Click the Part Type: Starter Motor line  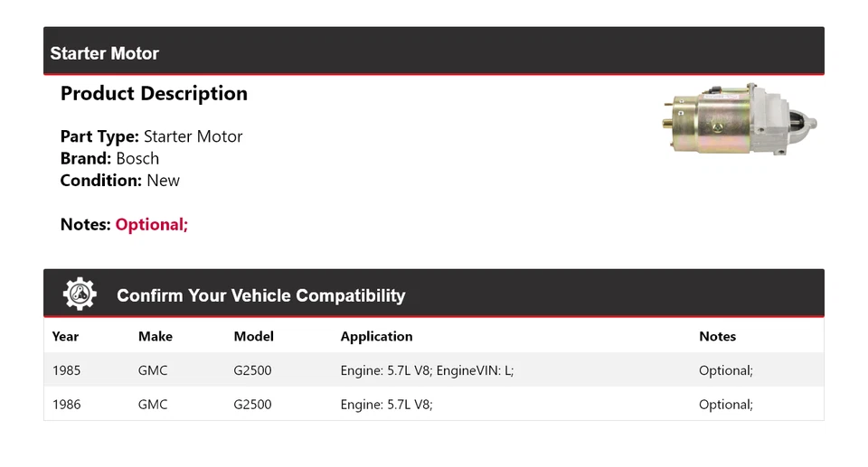[151, 137]
